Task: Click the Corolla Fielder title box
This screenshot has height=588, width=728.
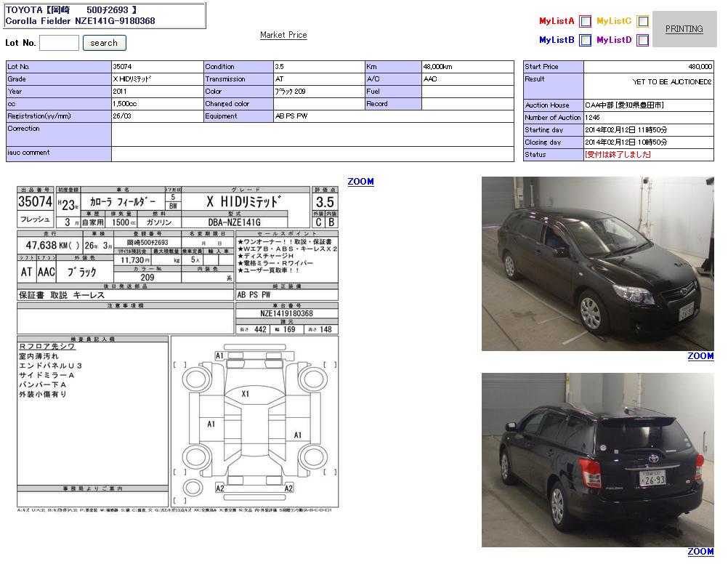Action: click(105, 16)
